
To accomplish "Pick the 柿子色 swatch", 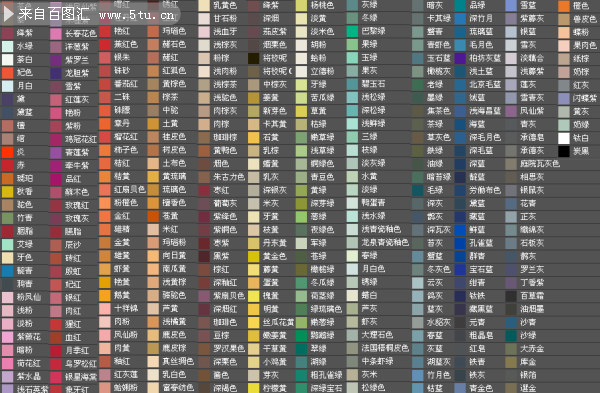I will click(x=105, y=150).
